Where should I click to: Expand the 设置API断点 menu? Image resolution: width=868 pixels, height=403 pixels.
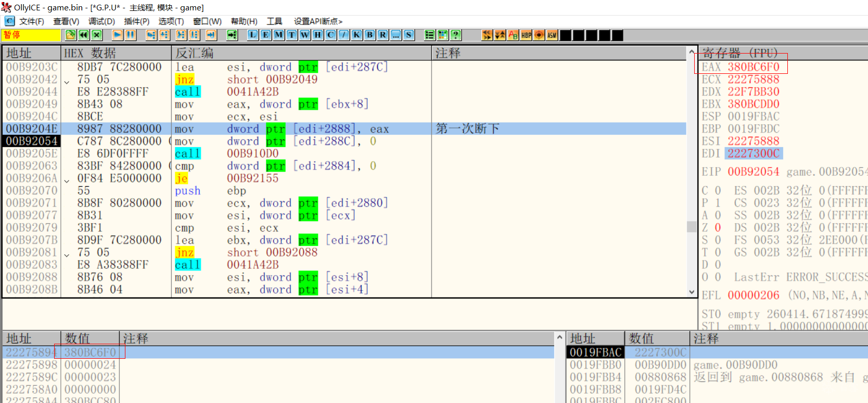318,21
